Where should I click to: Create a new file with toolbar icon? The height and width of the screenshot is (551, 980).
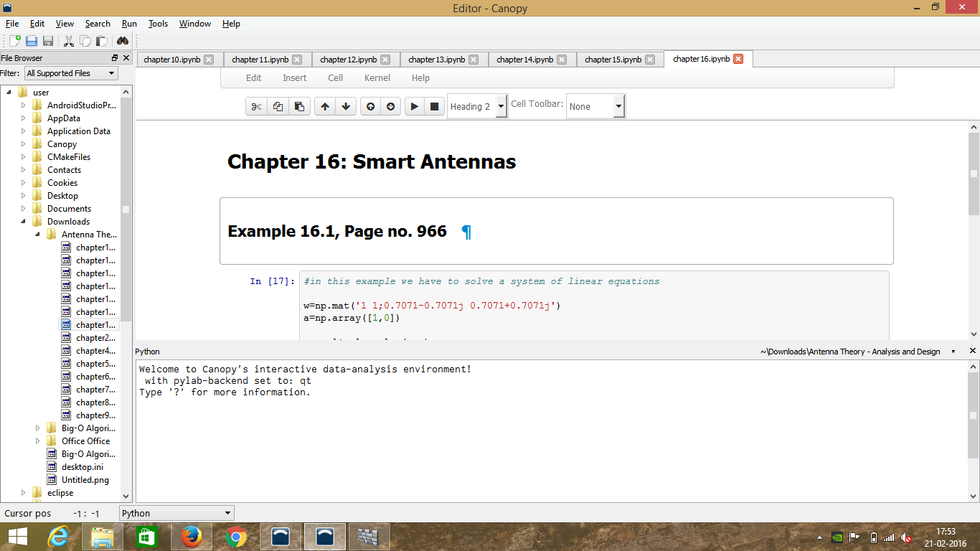point(14,41)
